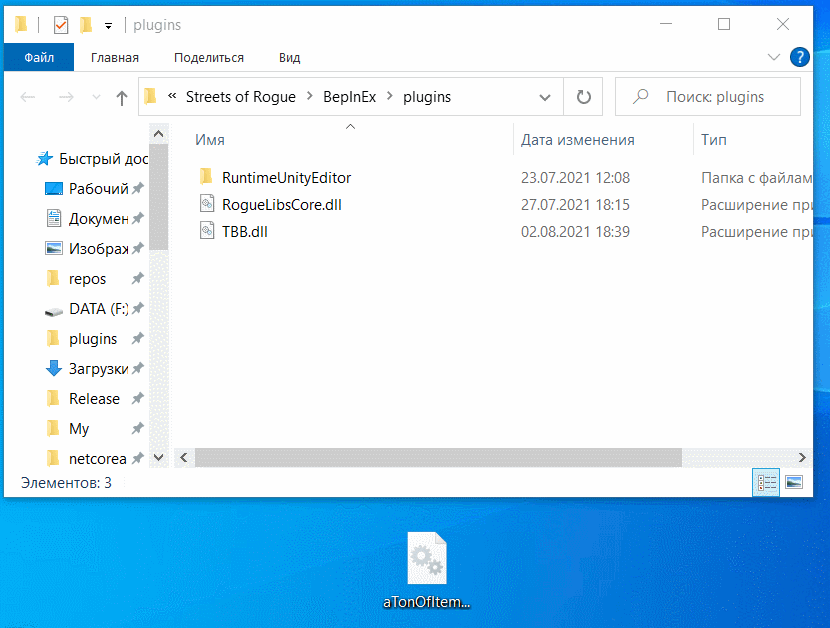Select BepInEx in the address path
Viewport: 830px width, 628px height.
[x=349, y=97]
